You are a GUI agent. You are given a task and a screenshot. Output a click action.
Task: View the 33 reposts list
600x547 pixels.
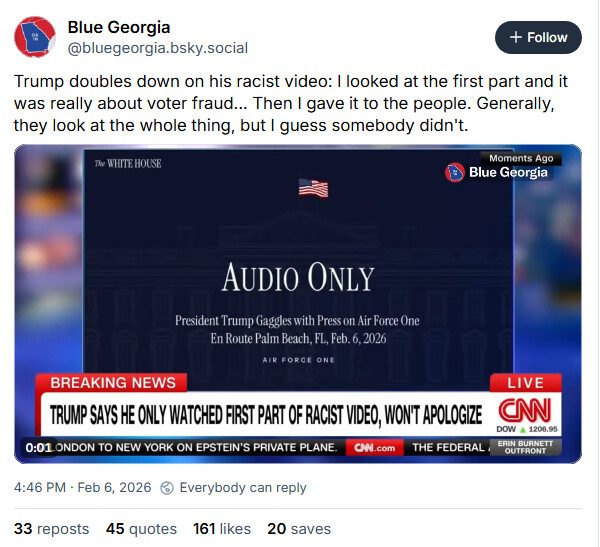point(51,529)
